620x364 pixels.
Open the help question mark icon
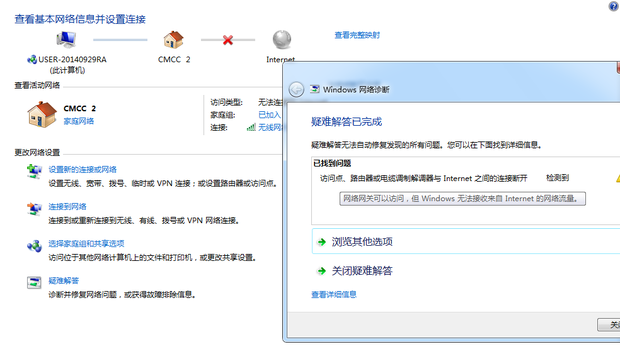[614, 6]
